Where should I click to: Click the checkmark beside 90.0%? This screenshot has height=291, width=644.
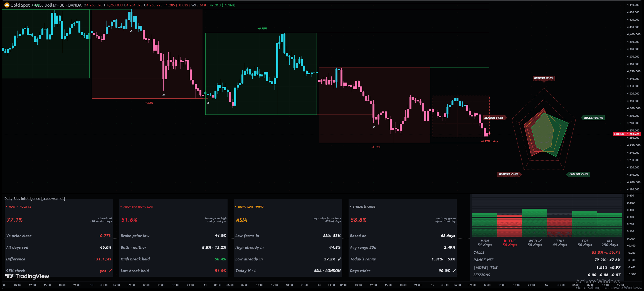(x=454, y=271)
